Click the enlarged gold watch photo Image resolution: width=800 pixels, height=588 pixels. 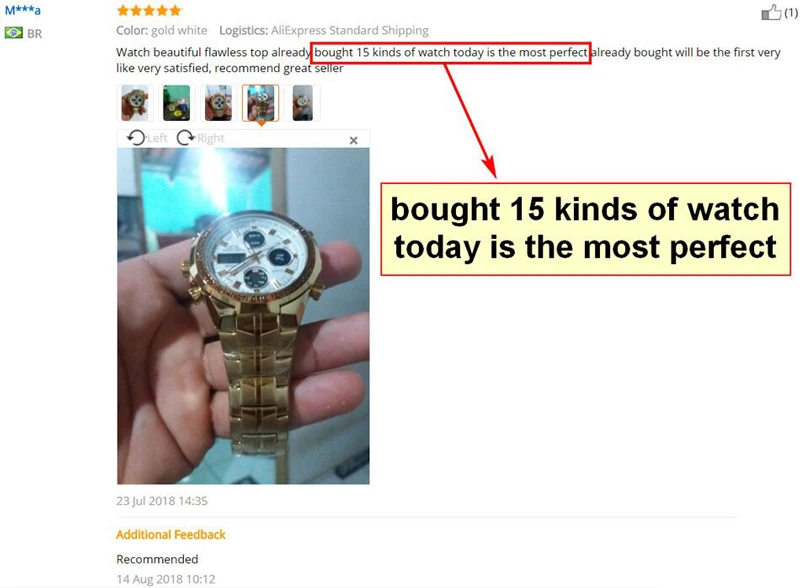point(243,316)
